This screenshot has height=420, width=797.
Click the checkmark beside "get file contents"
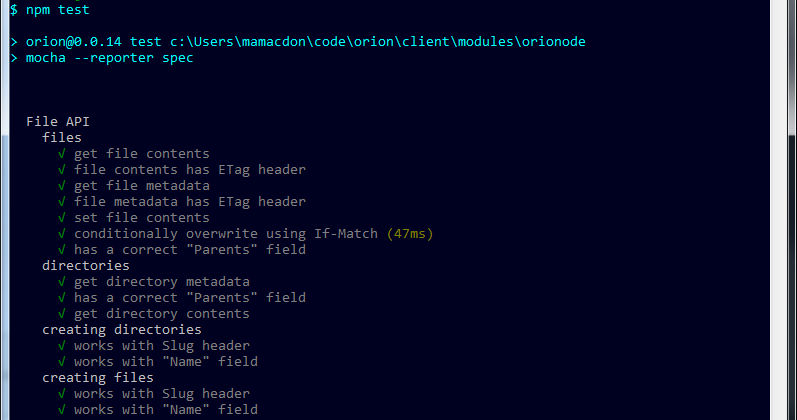click(62, 154)
